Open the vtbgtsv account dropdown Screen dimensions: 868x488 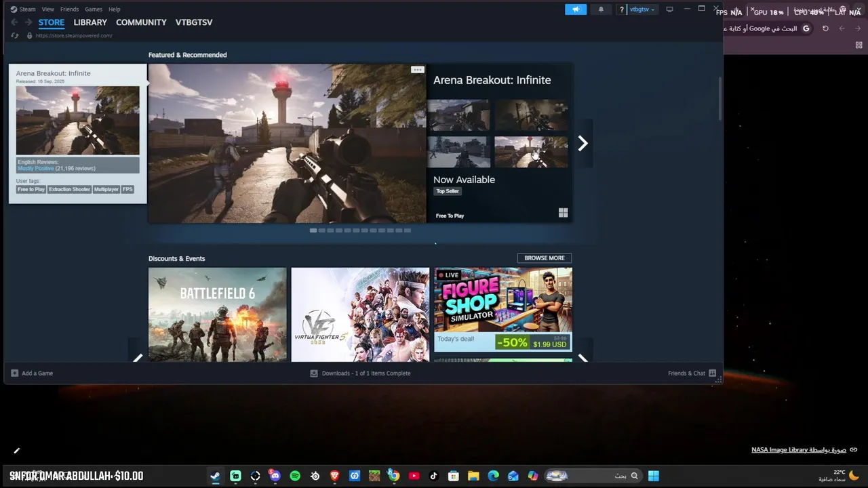click(x=642, y=9)
